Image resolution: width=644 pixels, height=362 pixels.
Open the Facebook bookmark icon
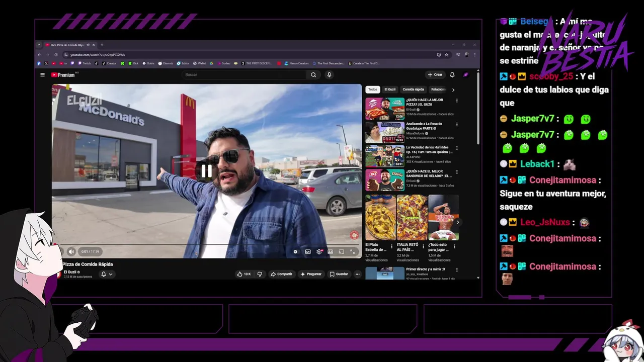click(x=39, y=63)
